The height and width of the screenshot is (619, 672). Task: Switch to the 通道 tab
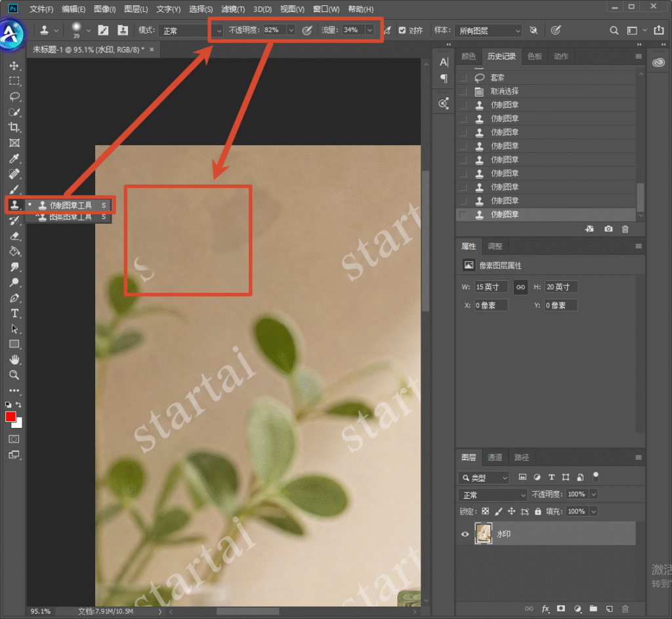(495, 458)
